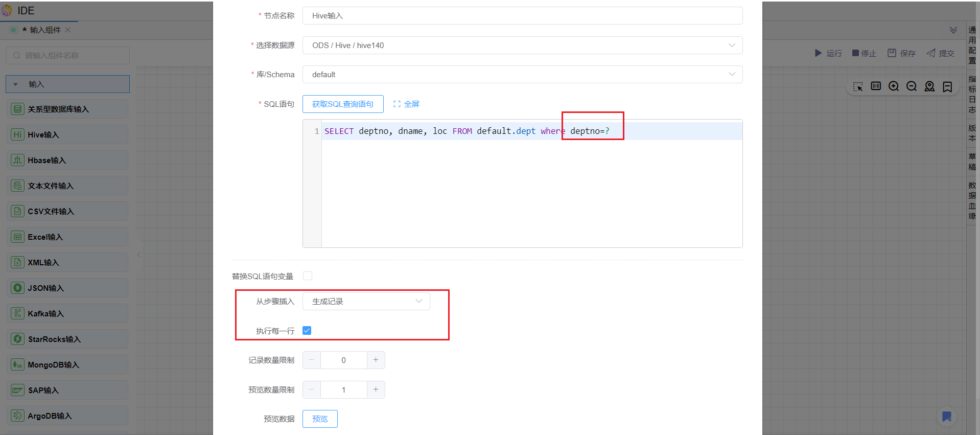The height and width of the screenshot is (435, 980).
Task: Increase 预览数量限制 with plus button
Action: 376,390
